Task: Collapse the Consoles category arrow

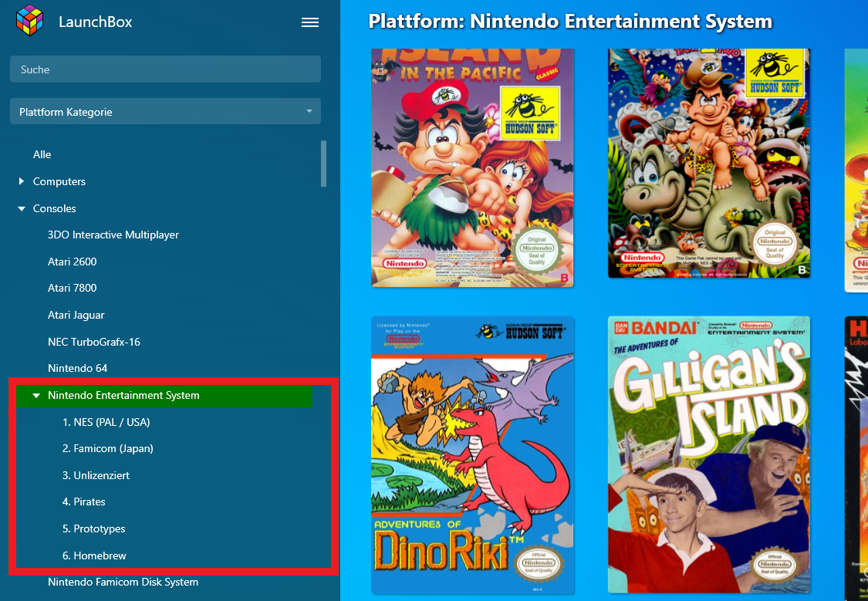Action: point(22,208)
